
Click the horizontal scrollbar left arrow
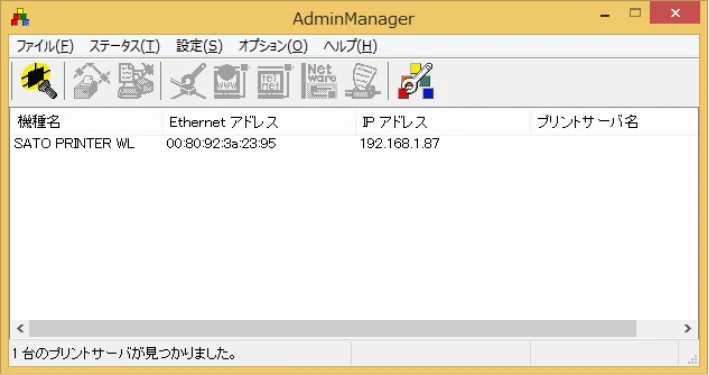click(x=20, y=328)
